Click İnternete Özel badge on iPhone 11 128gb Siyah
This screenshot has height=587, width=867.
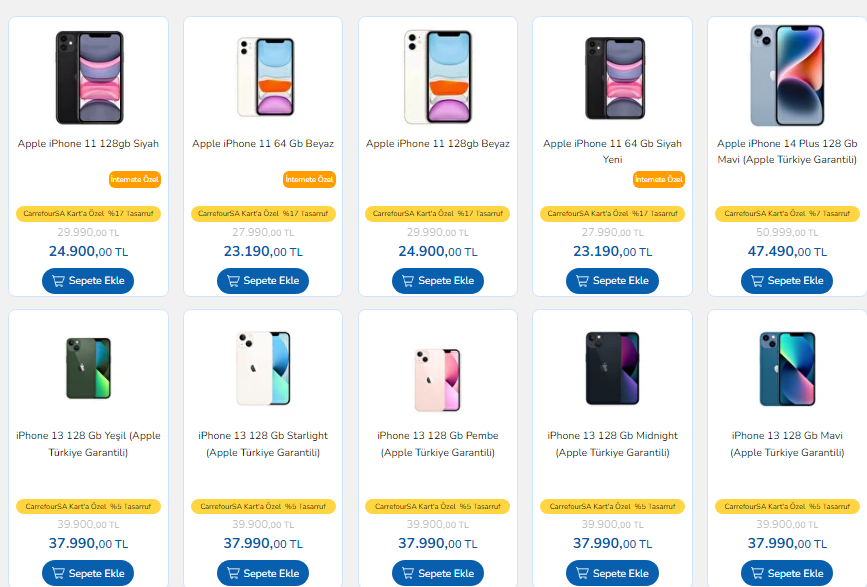tap(135, 180)
